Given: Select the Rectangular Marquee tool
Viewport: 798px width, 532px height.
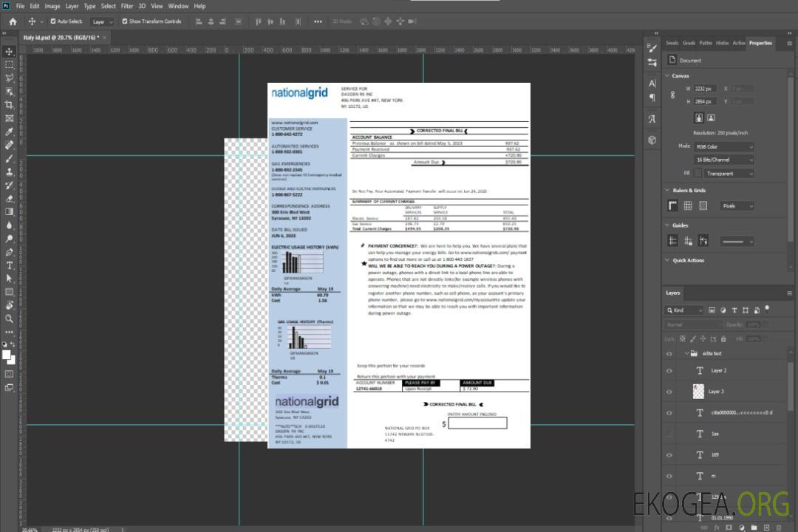Looking at the screenshot, I should (9, 65).
